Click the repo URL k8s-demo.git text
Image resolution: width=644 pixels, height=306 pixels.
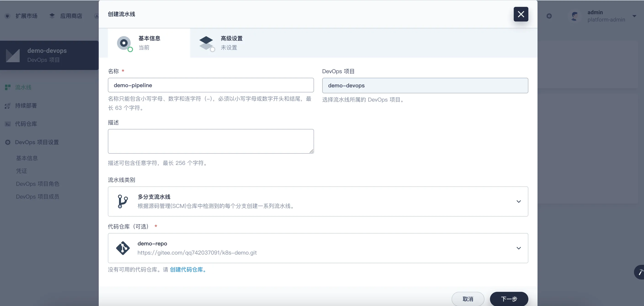[x=197, y=253]
